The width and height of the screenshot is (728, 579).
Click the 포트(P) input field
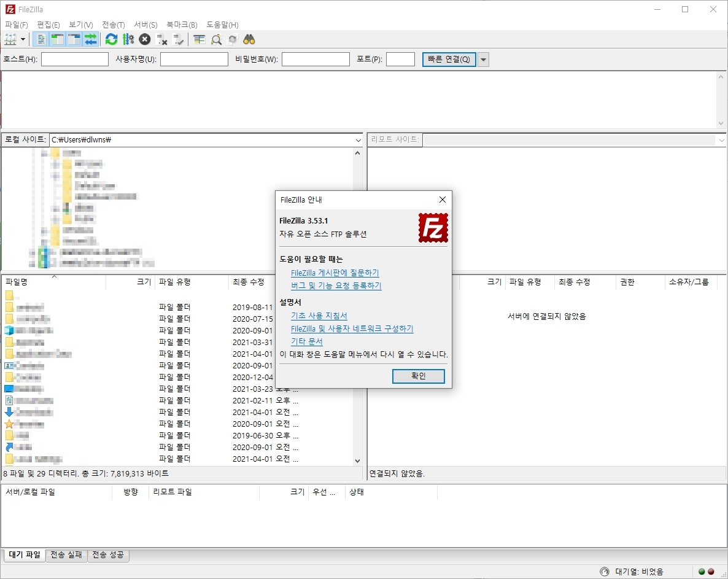pyautogui.click(x=400, y=60)
